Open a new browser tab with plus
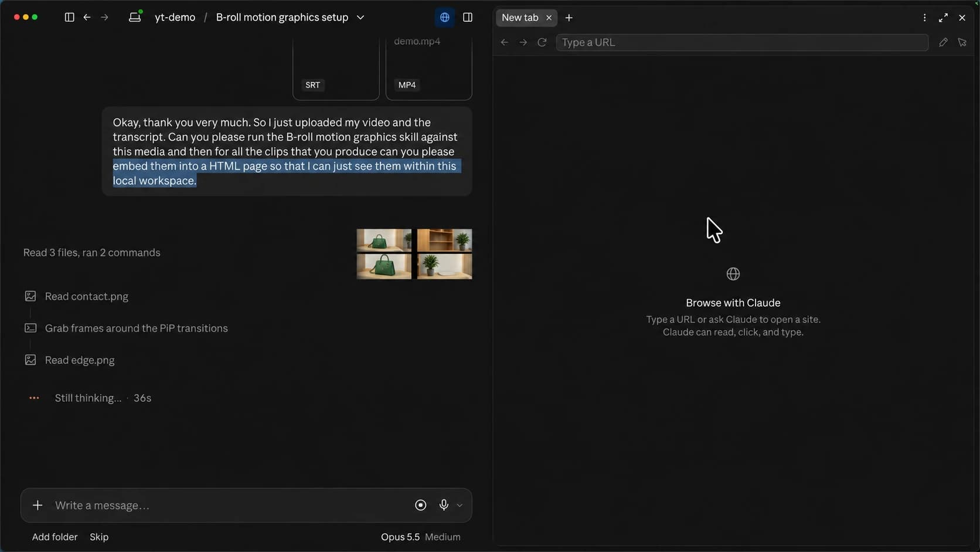Image resolution: width=980 pixels, height=552 pixels. click(569, 18)
